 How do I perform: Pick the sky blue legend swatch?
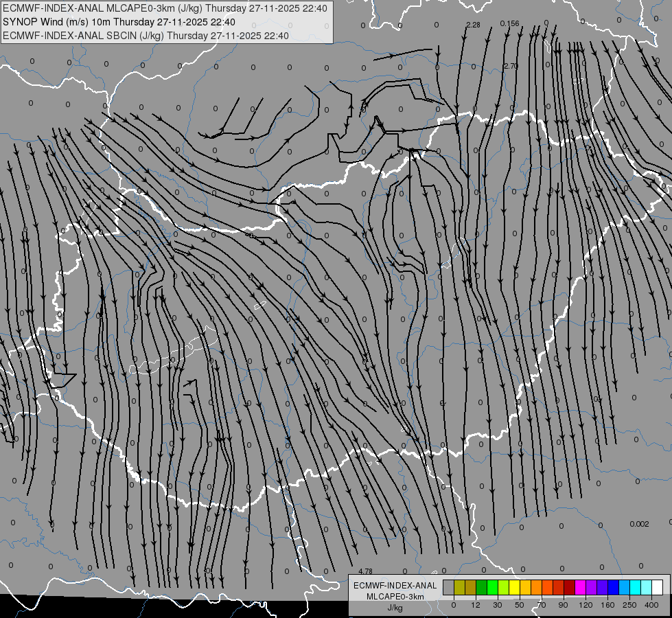(625, 587)
